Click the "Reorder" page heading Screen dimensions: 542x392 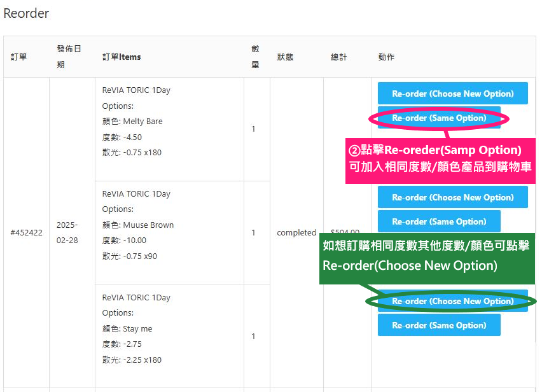tap(26, 13)
